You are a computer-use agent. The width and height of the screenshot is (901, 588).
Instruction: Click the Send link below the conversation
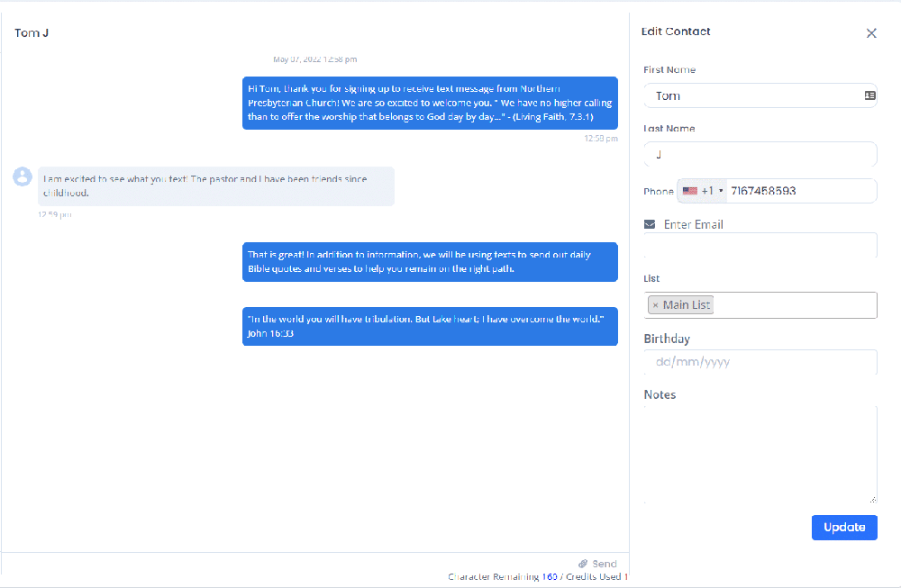(604, 563)
